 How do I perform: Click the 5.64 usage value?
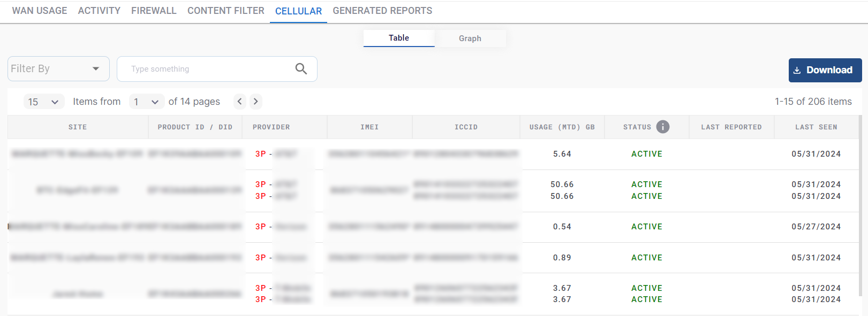coord(562,154)
